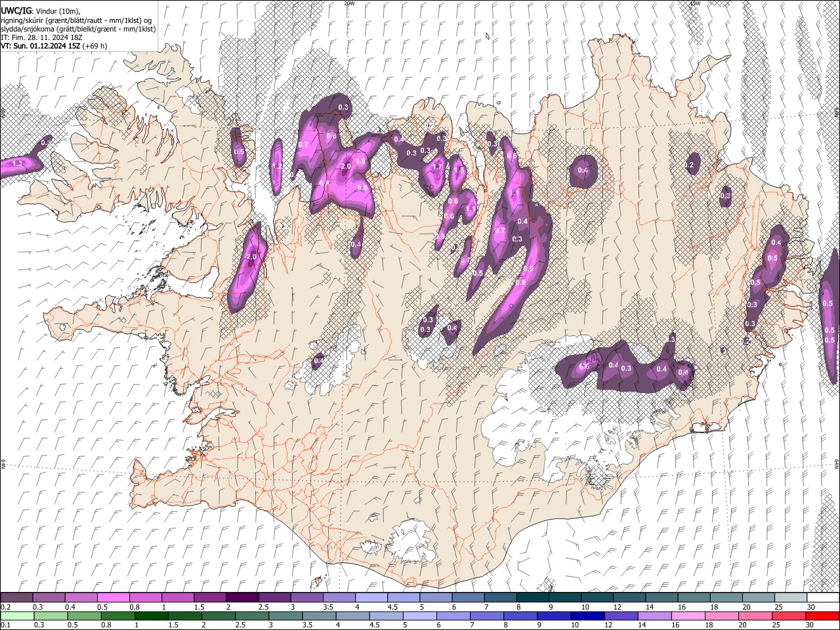The height and width of the screenshot is (630, 840).
Task: Pick the pale lavender swatch at 4 in the upper legend
Action: point(371,598)
